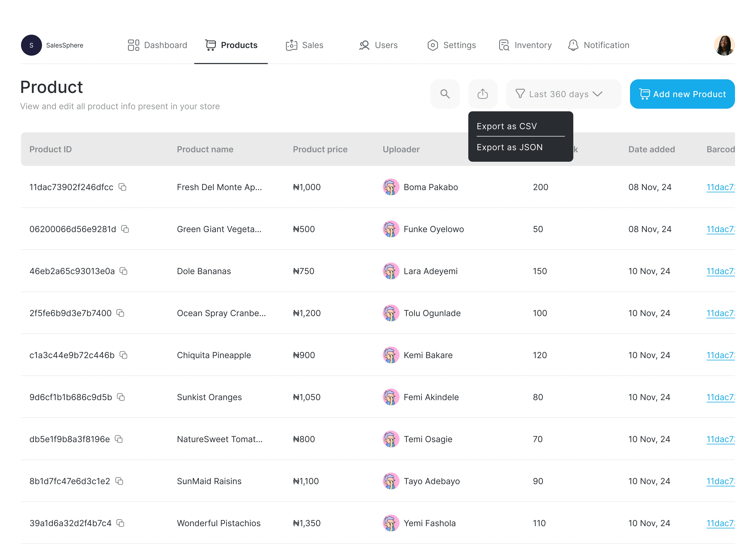The width and height of the screenshot is (756, 544).
Task: Select Export as CSV option
Action: [507, 126]
